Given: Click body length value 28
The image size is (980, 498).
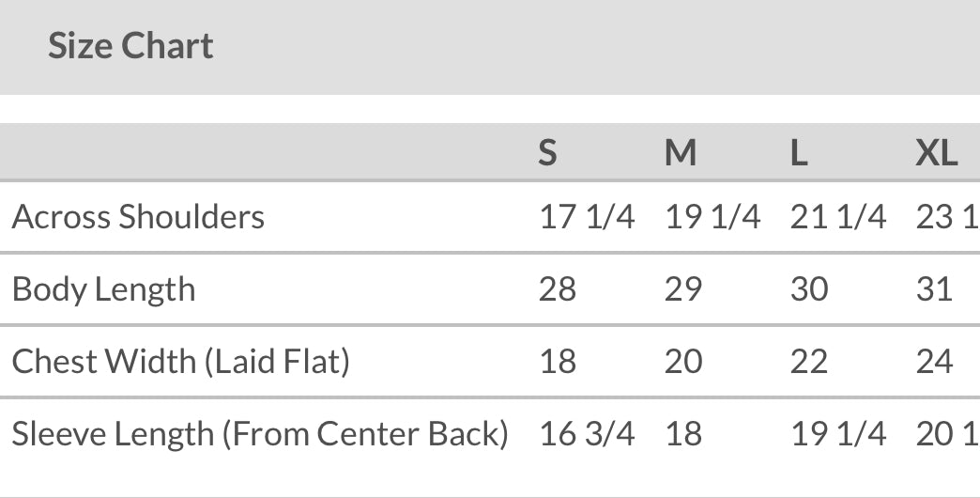Looking at the screenshot, I should tap(558, 288).
